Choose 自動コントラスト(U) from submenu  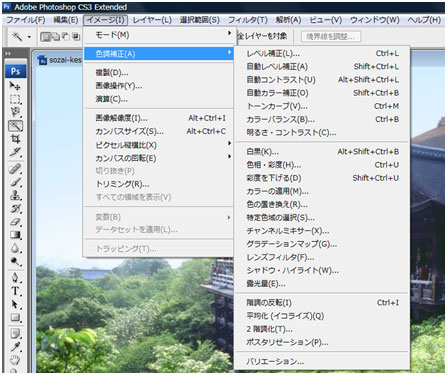(322, 80)
